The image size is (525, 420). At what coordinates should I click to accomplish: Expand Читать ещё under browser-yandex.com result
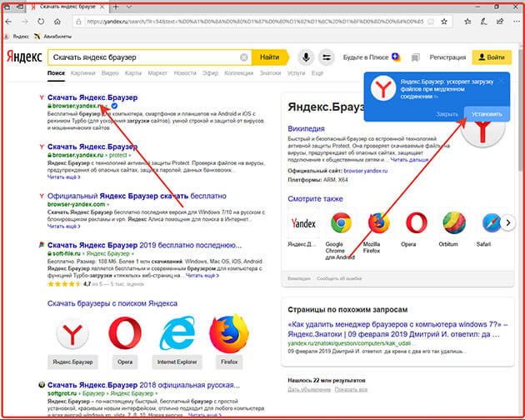coord(63,226)
